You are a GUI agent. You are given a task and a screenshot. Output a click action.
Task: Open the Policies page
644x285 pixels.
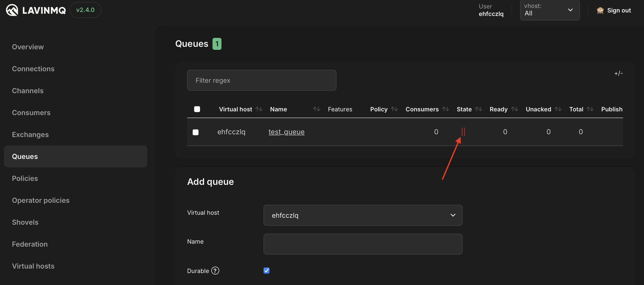(x=25, y=178)
